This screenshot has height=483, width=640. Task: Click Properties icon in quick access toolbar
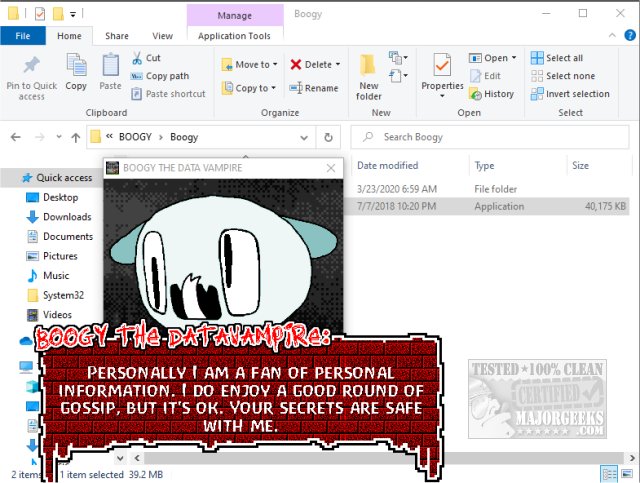tap(40, 14)
